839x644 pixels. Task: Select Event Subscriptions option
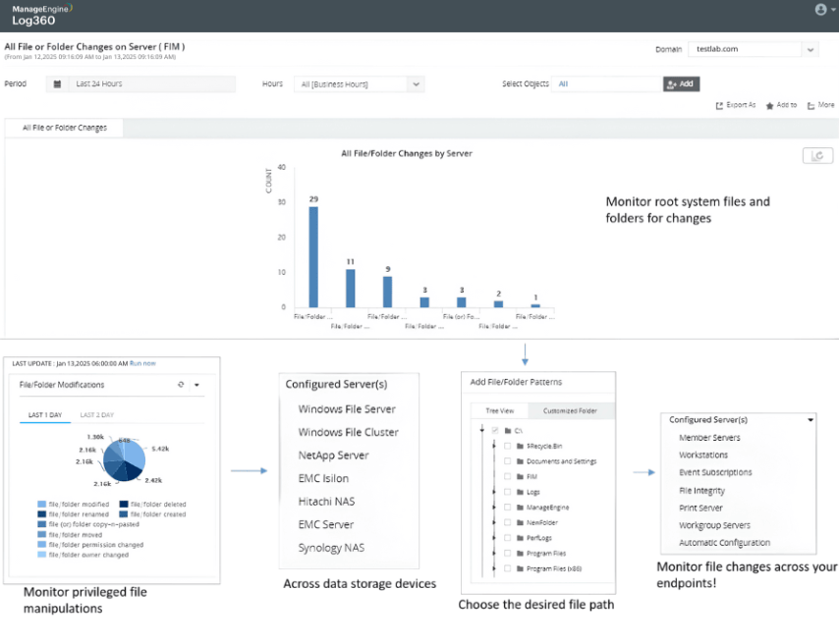tap(715, 472)
